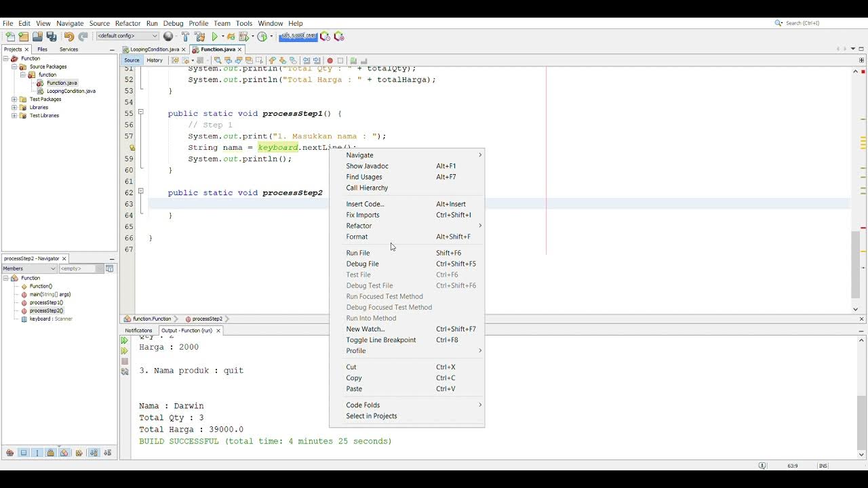This screenshot has width=868, height=488.
Task: Switch to the LoopingCondition.java tab
Action: [155, 49]
